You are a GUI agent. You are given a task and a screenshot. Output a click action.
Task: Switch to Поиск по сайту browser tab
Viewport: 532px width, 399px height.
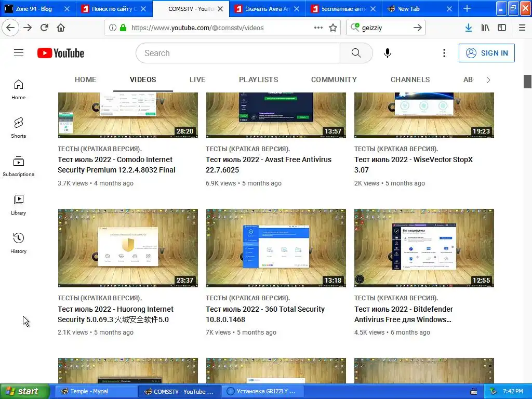tap(113, 9)
